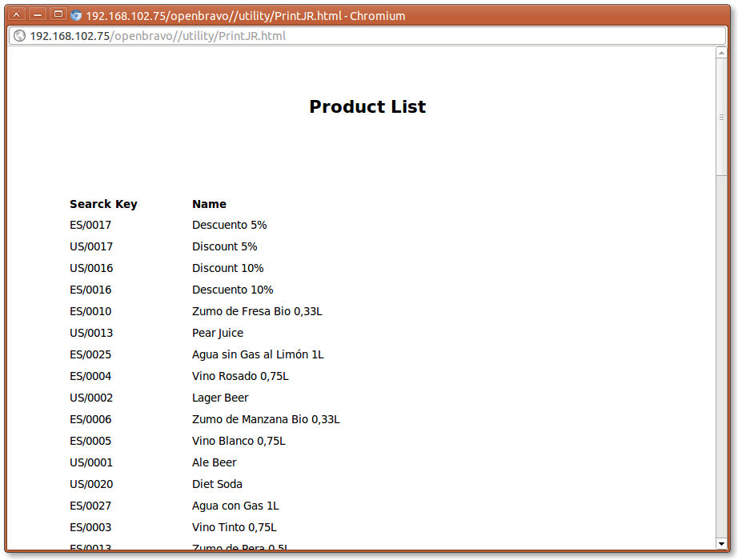Click the scrollbar up arrow
The height and width of the screenshot is (560, 738).
(x=720, y=54)
